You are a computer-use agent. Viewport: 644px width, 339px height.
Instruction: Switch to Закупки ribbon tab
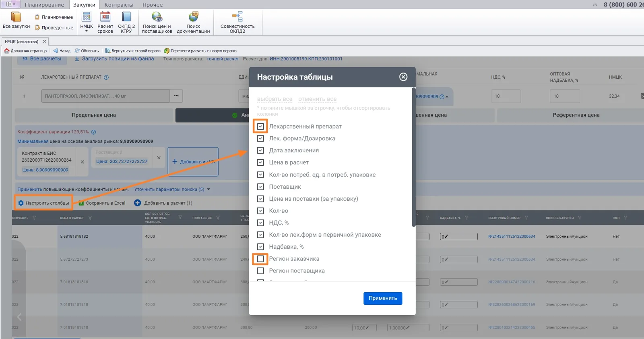coord(84,5)
